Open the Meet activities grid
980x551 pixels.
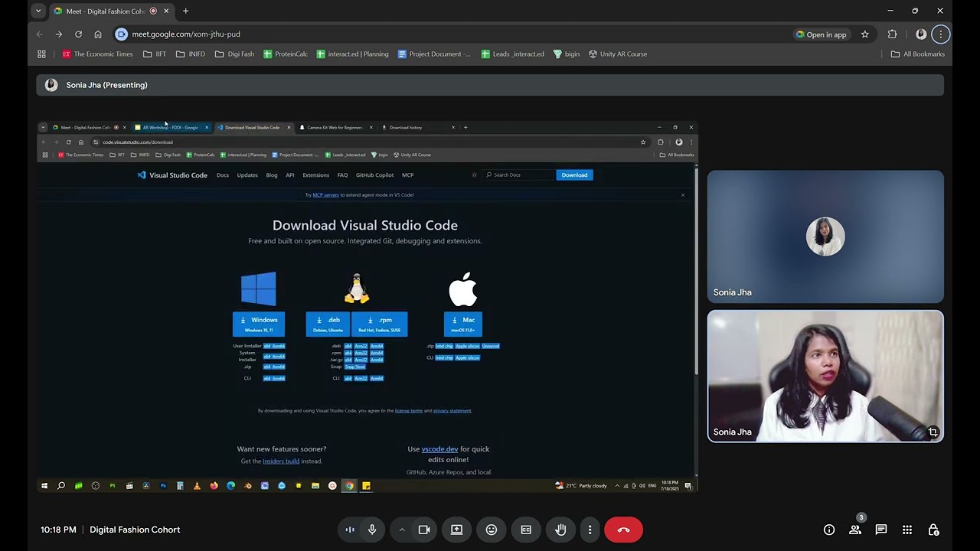click(x=907, y=530)
